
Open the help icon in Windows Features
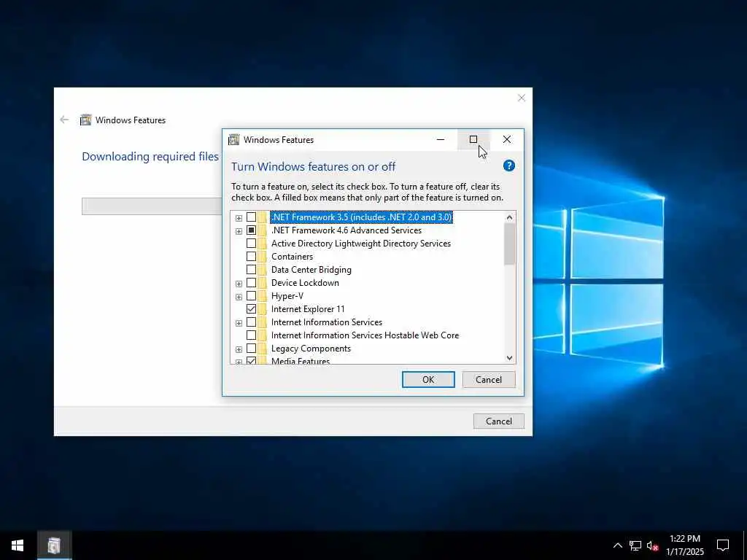pos(508,166)
